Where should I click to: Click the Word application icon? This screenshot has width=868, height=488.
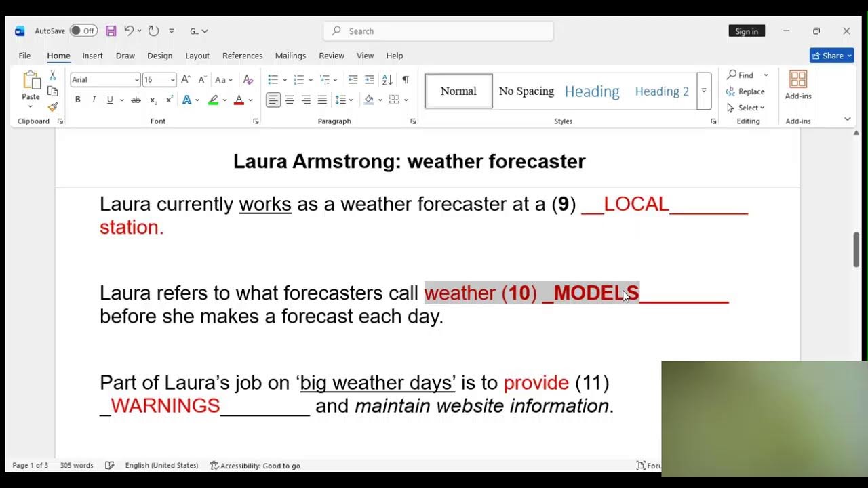tap(20, 31)
